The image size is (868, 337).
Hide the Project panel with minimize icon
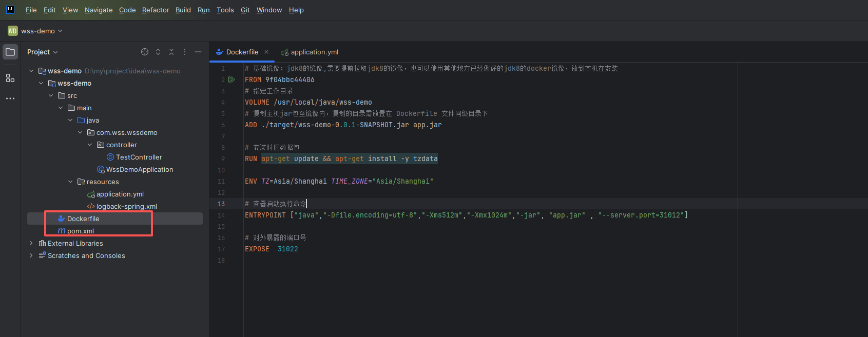click(x=198, y=52)
